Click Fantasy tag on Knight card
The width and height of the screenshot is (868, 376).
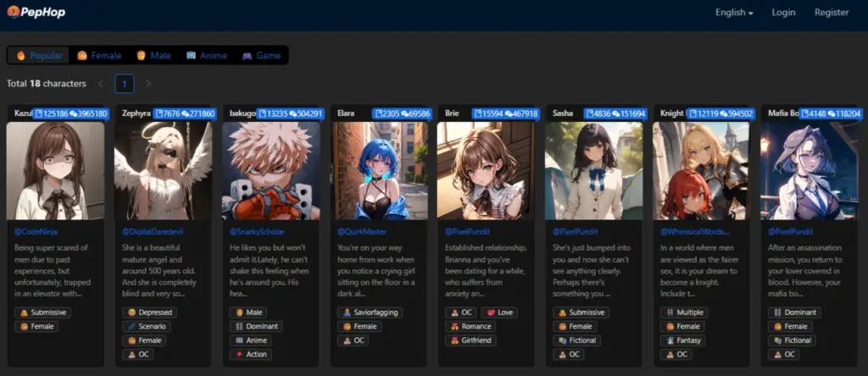point(684,340)
